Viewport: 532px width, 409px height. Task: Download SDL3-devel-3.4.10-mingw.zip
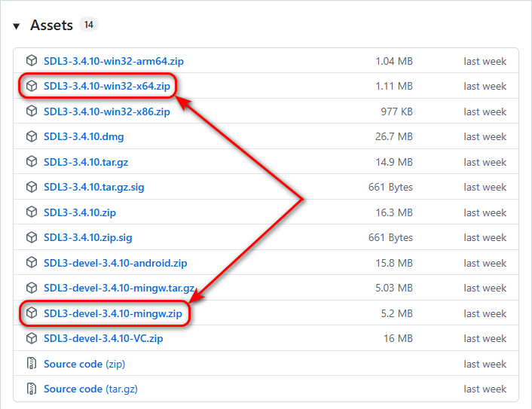click(x=113, y=313)
